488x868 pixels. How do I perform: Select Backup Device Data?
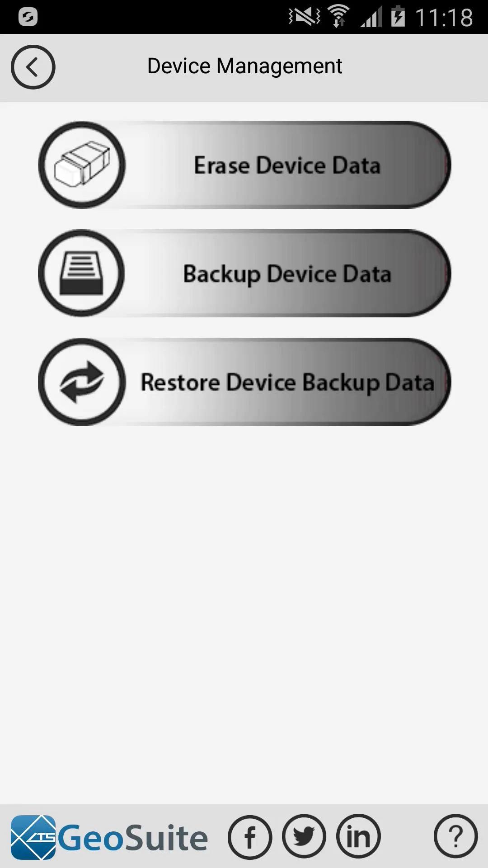click(x=244, y=273)
